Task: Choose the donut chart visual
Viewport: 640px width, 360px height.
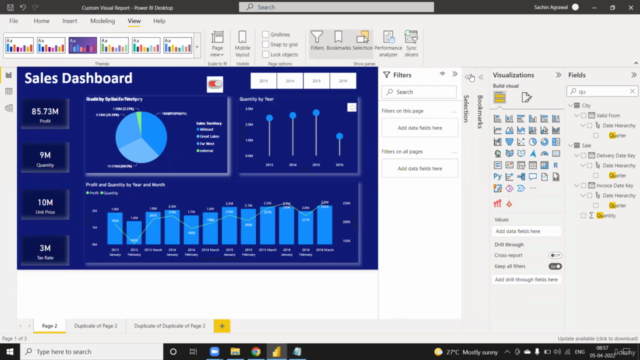Action: pos(544,142)
